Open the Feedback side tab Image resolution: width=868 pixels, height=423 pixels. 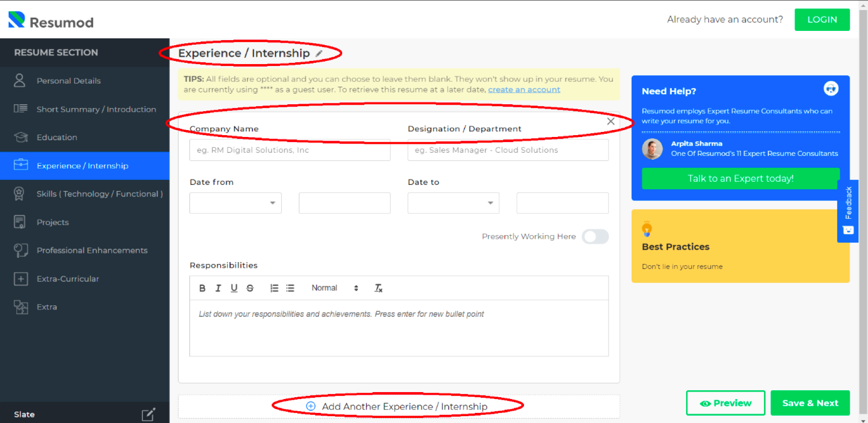tap(848, 211)
